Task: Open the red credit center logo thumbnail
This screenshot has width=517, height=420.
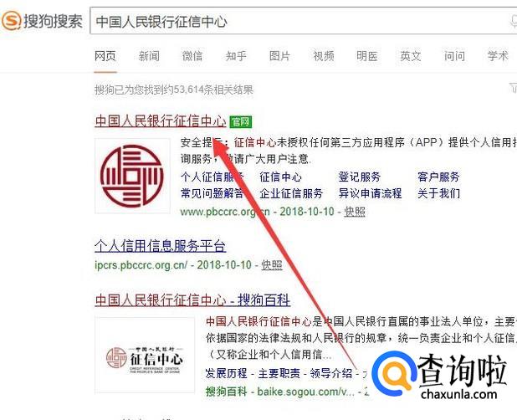Action: [x=132, y=176]
